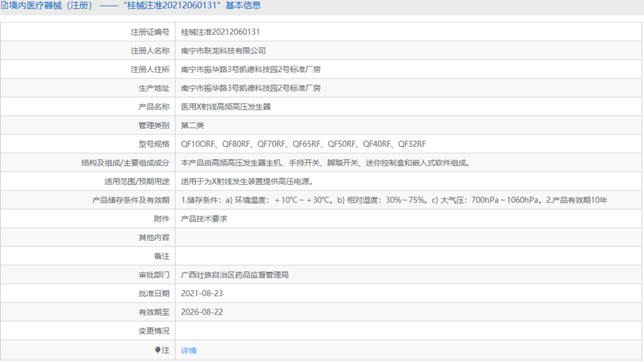The image size is (644, 362).
Task: Click storage conditions text 1.储存条件…
Action: tap(394, 200)
